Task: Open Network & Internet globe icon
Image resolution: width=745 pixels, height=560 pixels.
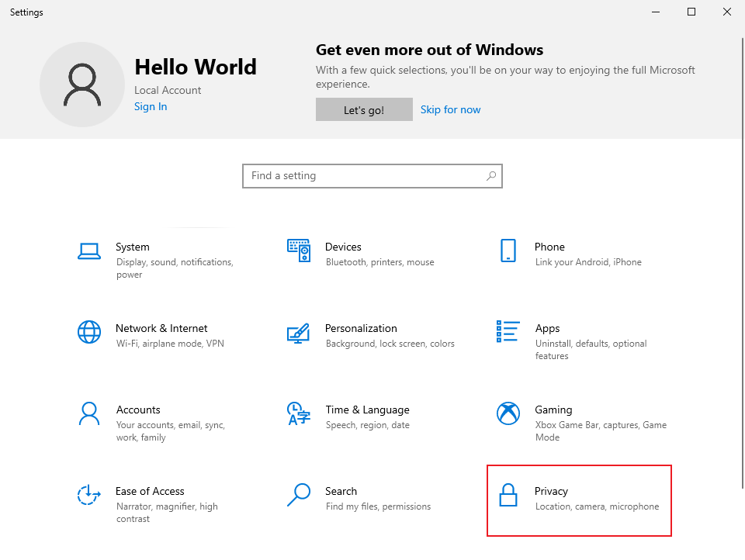Action: click(x=88, y=332)
